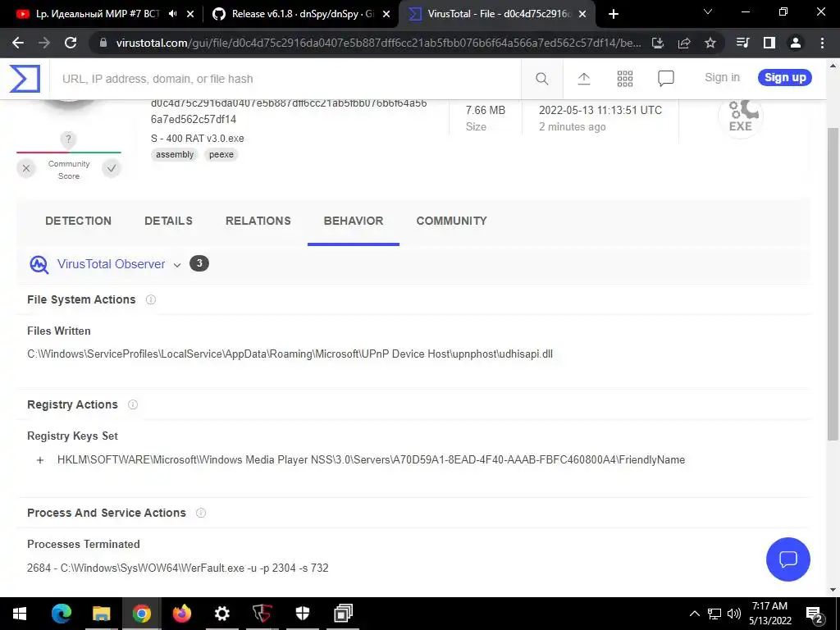Click the browser address bar URL
The width and height of the screenshot is (840, 630).
tap(378, 43)
